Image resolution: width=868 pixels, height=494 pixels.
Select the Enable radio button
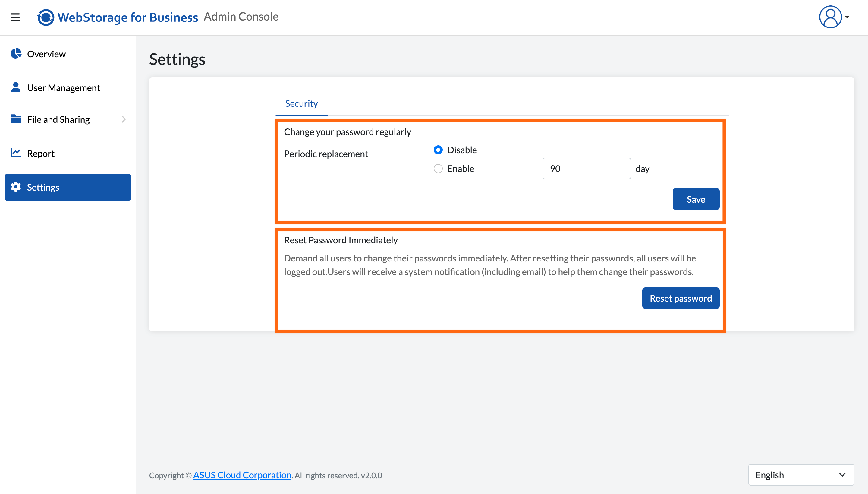(x=438, y=169)
